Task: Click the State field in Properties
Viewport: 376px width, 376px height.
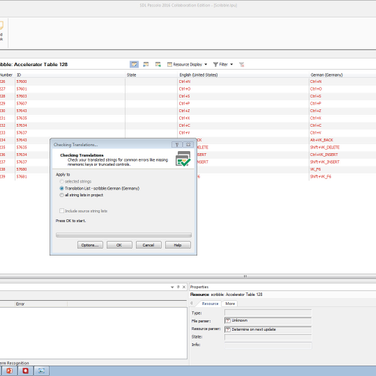Action: (x=268, y=337)
